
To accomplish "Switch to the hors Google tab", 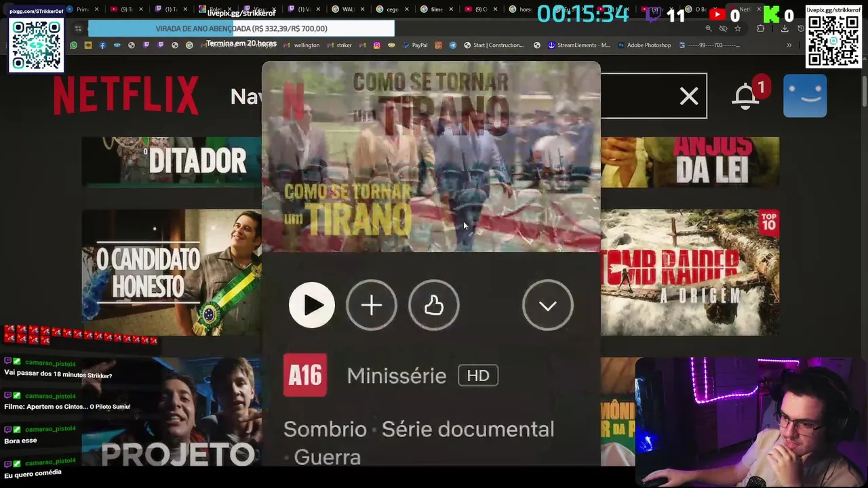I will (521, 9).
